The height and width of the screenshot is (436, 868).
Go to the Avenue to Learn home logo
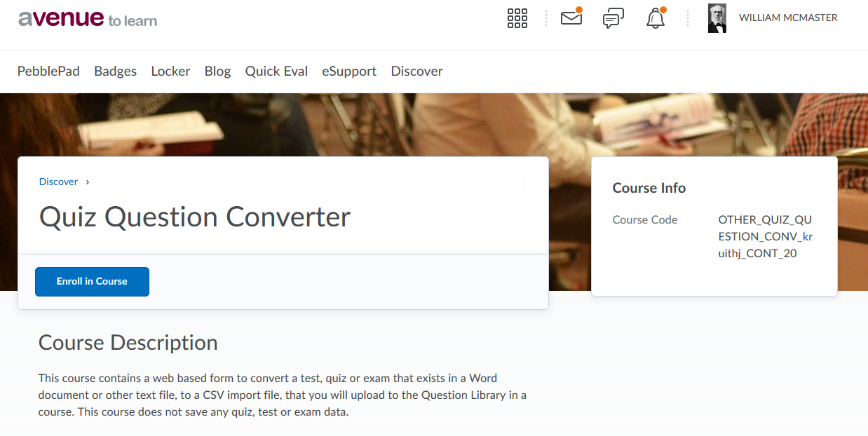(x=88, y=19)
